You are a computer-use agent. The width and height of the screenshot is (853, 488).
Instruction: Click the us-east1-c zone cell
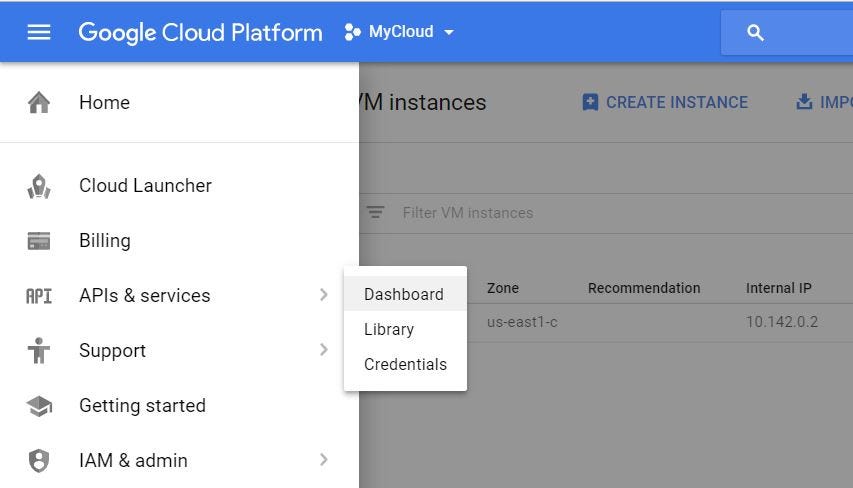(522, 322)
